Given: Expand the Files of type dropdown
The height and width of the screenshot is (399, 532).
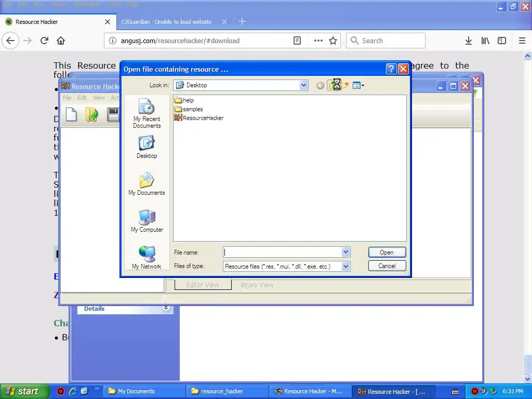Looking at the screenshot, I should (345, 267).
